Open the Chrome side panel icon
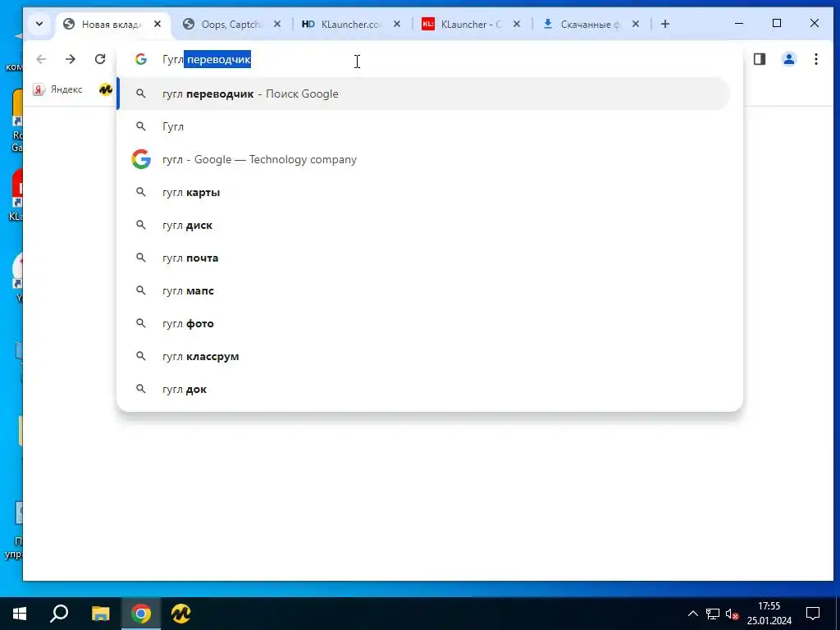Image resolution: width=840 pixels, height=630 pixels. click(x=760, y=59)
